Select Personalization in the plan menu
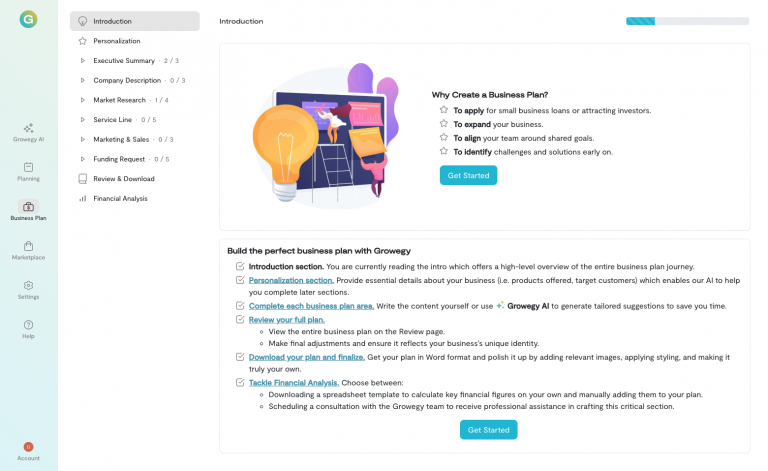768x471 pixels. pyautogui.click(x=117, y=41)
